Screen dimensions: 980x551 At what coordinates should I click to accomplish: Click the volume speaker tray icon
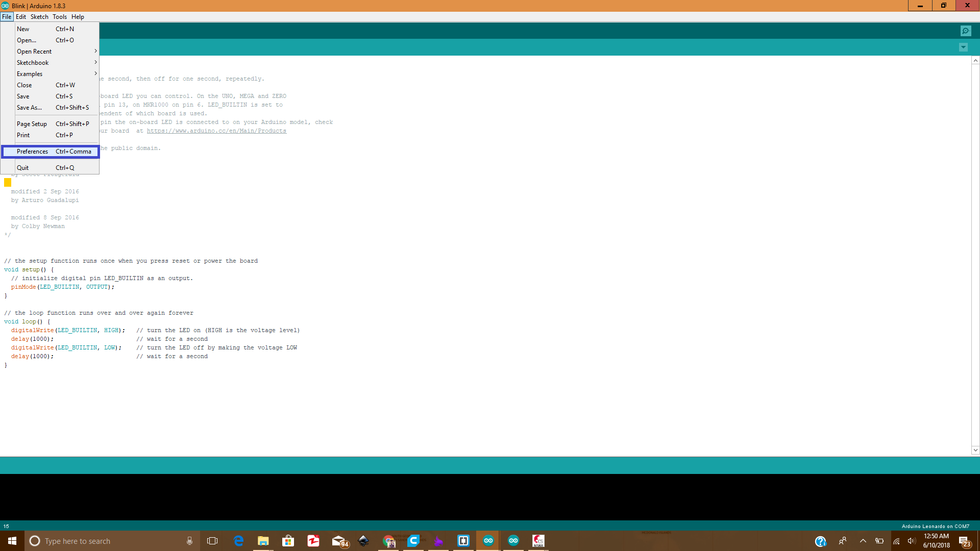pos(912,541)
